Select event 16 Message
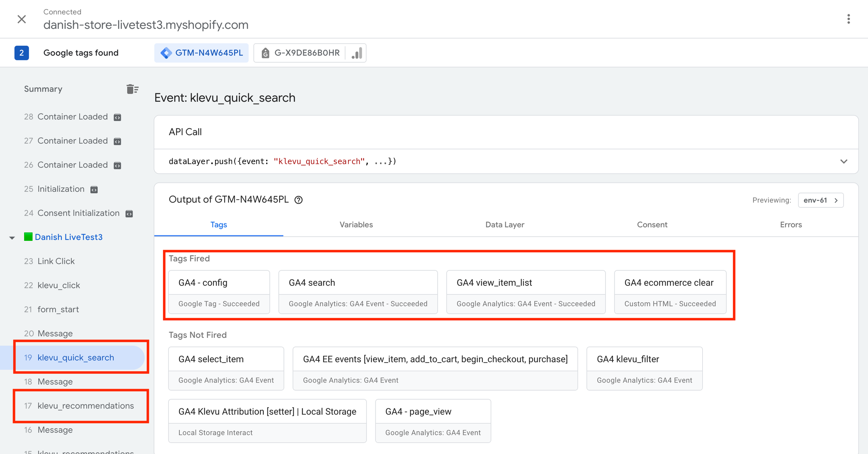 (x=48, y=430)
